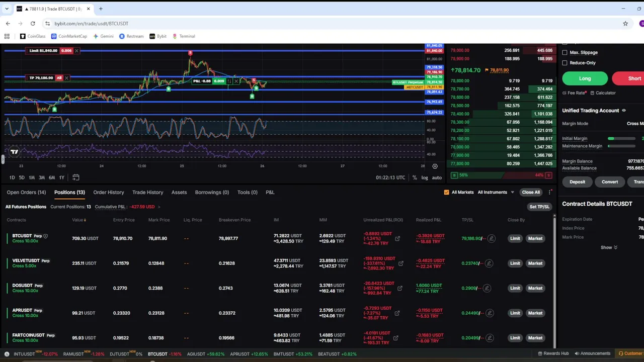The height and width of the screenshot is (362, 644).
Task: Remove the TP 79,186.90 line on chart
Action: (66, 78)
